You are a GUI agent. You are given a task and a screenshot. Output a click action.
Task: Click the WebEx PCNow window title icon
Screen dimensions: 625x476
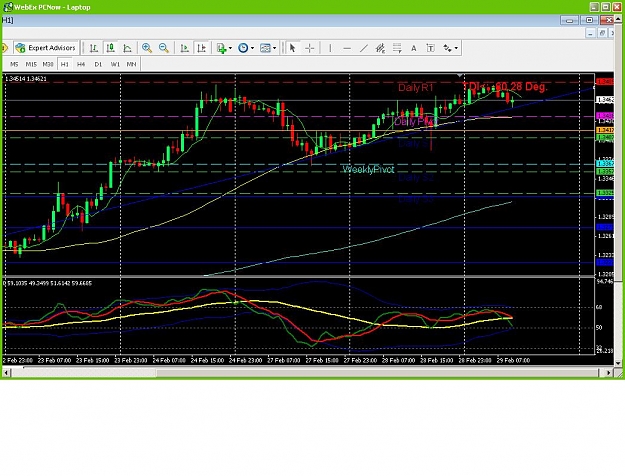coord(8,7)
